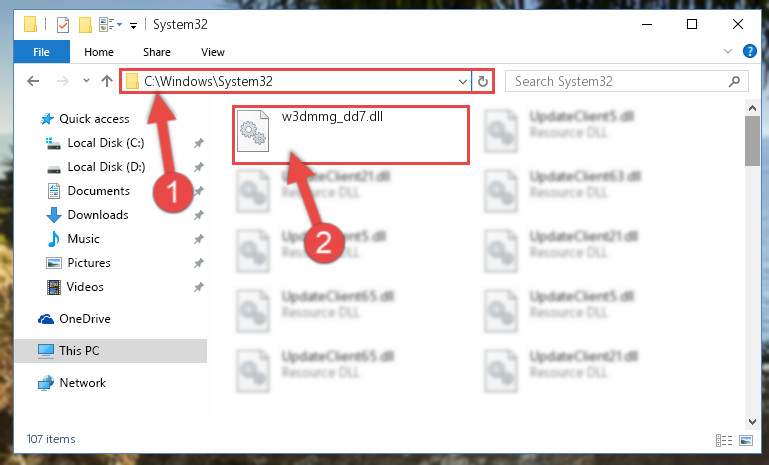Open recent locations dropdown arrow
769x465 pixels.
86,81
